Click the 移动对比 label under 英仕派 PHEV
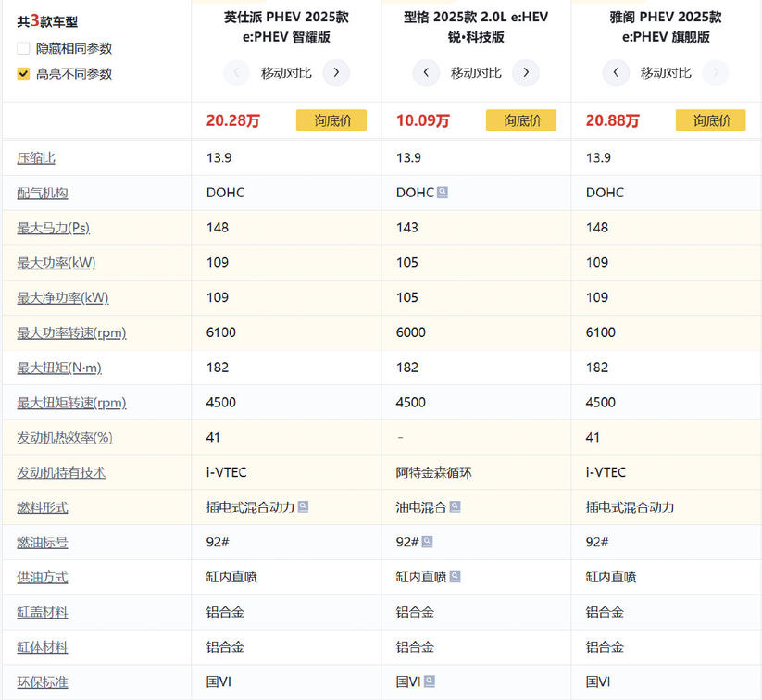This screenshot has height=700, width=762. 286,73
